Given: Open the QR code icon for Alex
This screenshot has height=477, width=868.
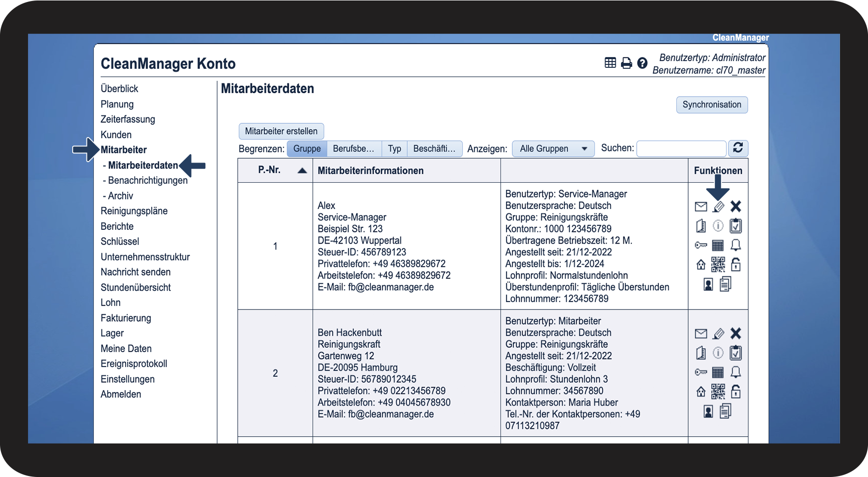Looking at the screenshot, I should click(x=718, y=265).
